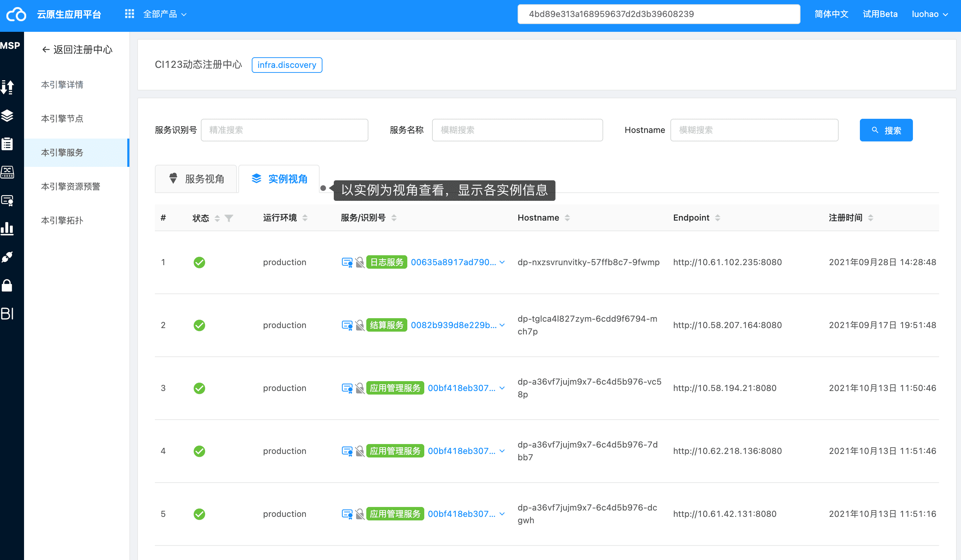Switch to 服务视角 tab

point(196,179)
